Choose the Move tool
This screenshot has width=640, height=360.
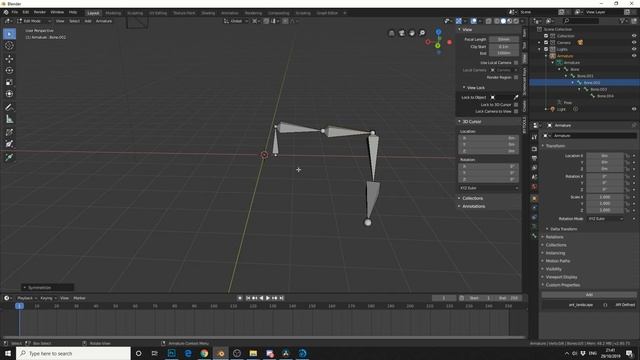pyautogui.click(x=9, y=59)
